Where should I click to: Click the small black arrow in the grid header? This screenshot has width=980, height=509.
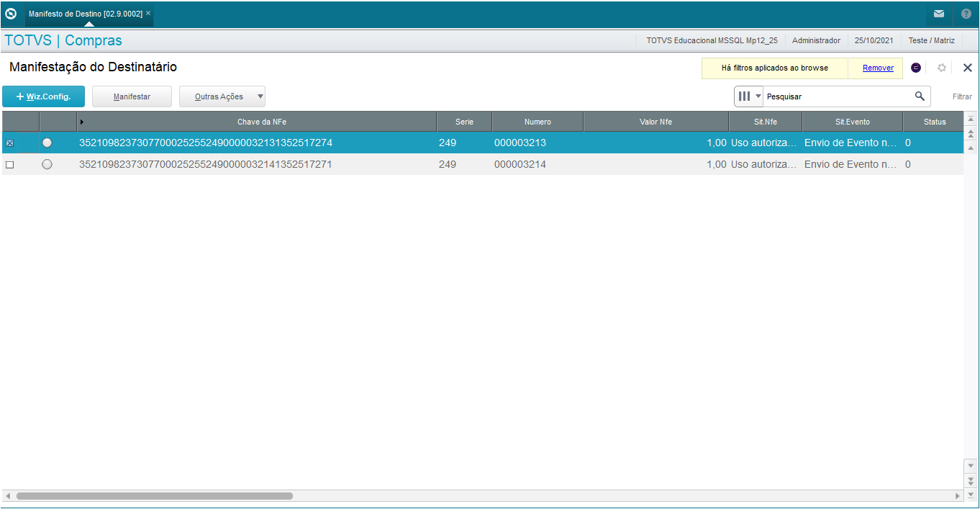[82, 122]
